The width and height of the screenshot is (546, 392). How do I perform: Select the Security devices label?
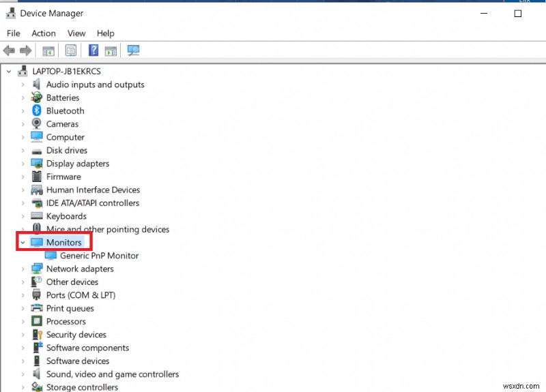(x=76, y=334)
